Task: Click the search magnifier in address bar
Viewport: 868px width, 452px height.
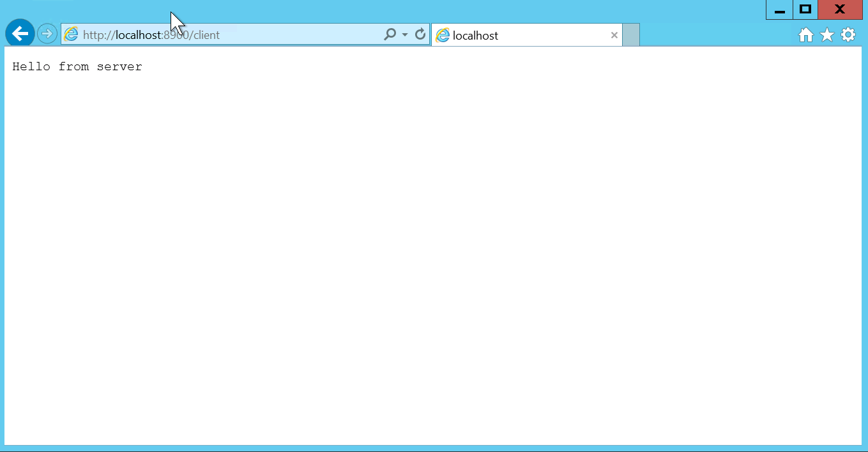Action: coord(390,34)
